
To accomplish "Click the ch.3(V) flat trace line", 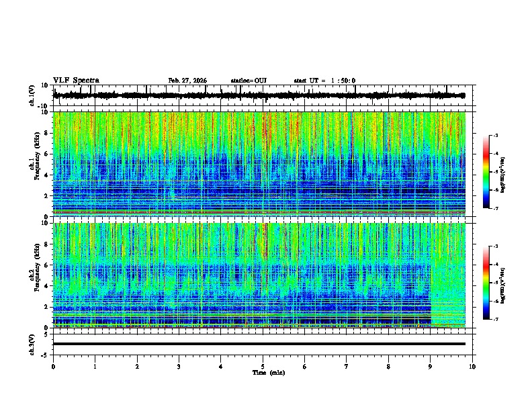I will [259, 344].
